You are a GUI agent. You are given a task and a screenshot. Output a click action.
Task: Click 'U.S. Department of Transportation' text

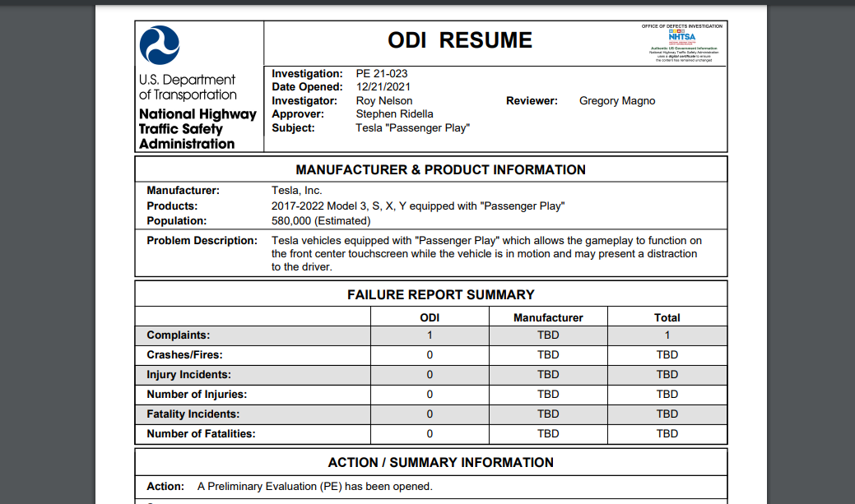(x=188, y=87)
